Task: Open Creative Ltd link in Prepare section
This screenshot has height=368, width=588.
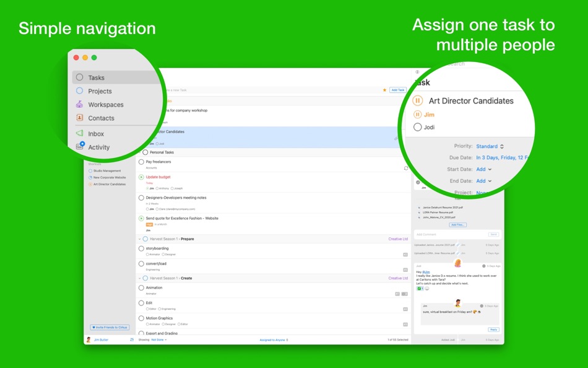Action: [x=398, y=239]
